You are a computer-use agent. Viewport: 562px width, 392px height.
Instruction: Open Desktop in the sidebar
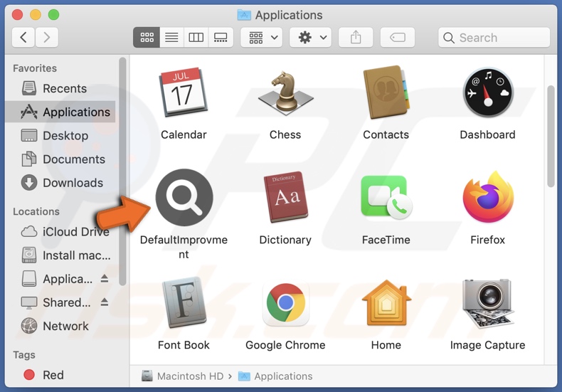[x=60, y=135]
